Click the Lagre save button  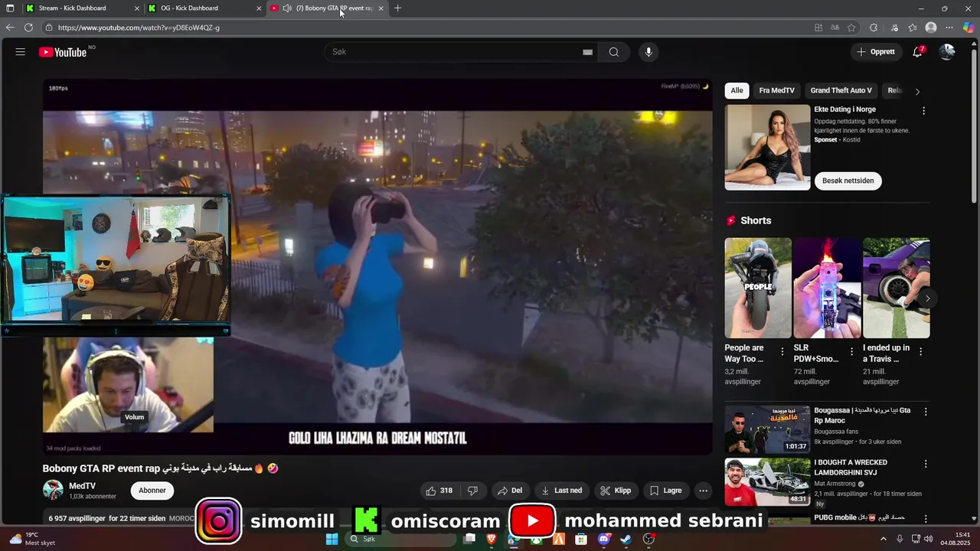[x=665, y=491]
